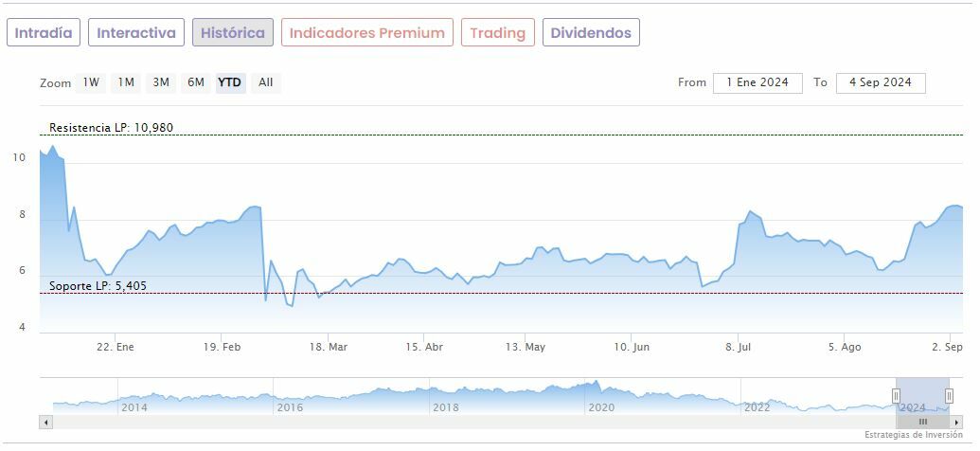The height and width of the screenshot is (451, 980).
Task: Click the left navigator range handle
Action: click(896, 395)
